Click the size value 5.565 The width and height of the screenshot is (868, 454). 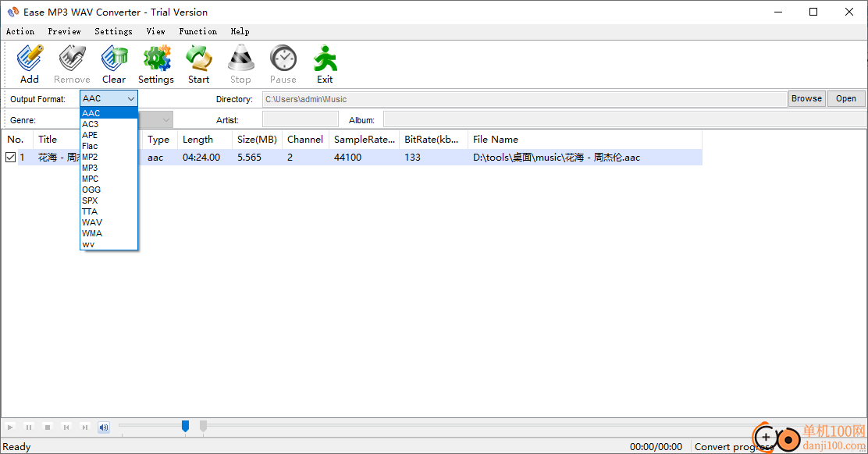[x=249, y=158]
